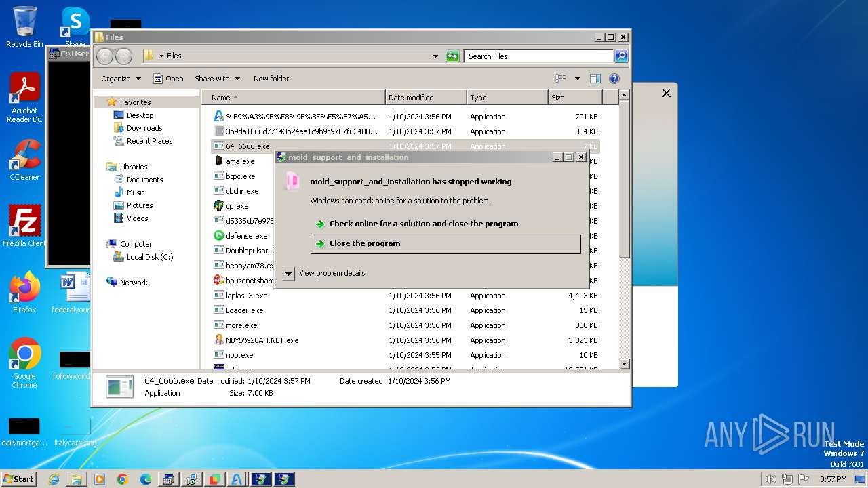Click the volume speaker tray icon
Image resolution: width=868 pixels, height=488 pixels.
(x=770, y=479)
